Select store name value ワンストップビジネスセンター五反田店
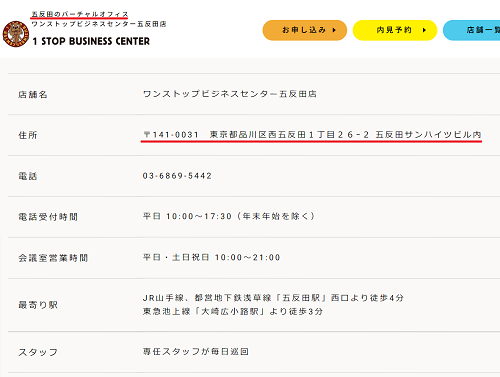Viewport: 500px width, 377px height. (230, 94)
